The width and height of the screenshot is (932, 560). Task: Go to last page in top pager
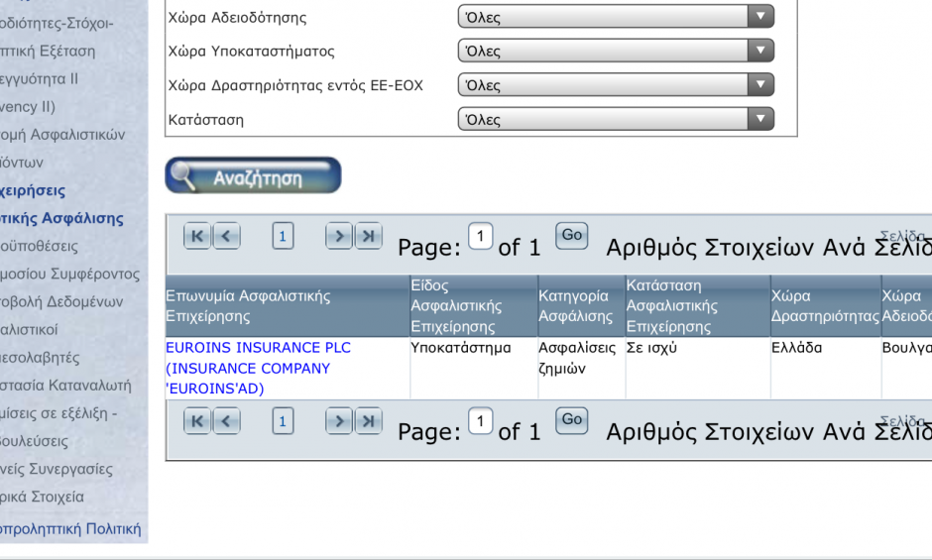[x=368, y=236]
